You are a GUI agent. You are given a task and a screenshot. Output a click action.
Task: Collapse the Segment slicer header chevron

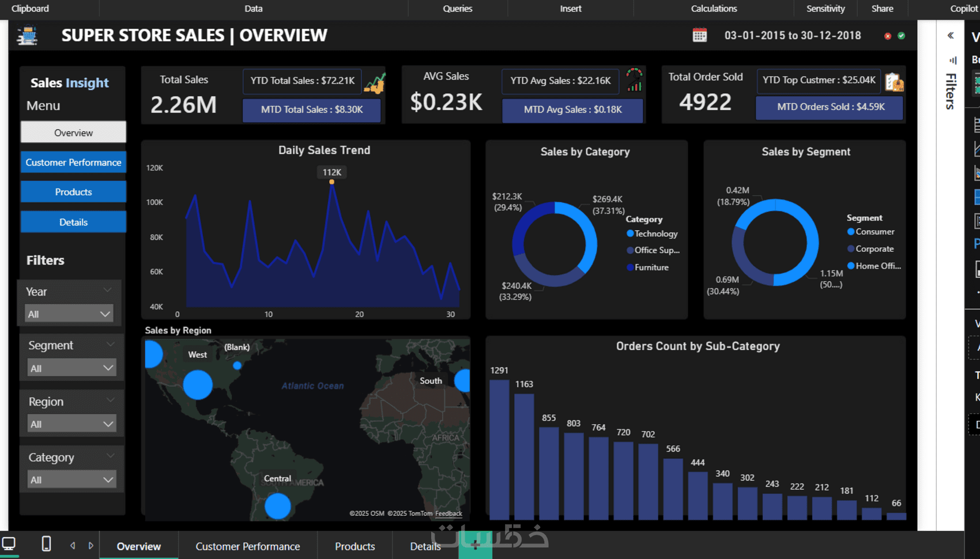110,344
